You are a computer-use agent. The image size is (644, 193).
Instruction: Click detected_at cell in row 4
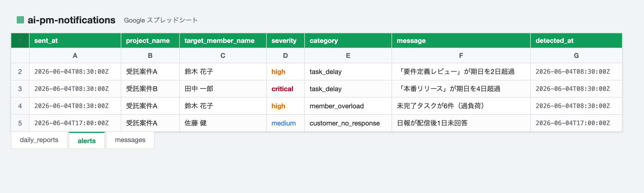pos(576,106)
